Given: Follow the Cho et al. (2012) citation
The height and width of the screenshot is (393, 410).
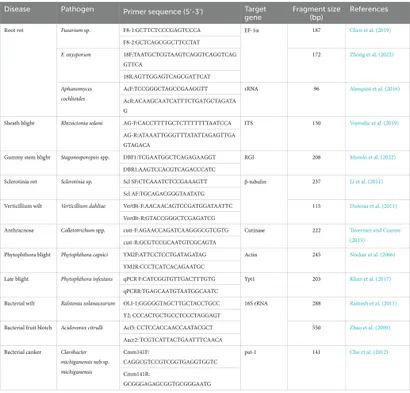Looking at the screenshot, I should (369, 352).
